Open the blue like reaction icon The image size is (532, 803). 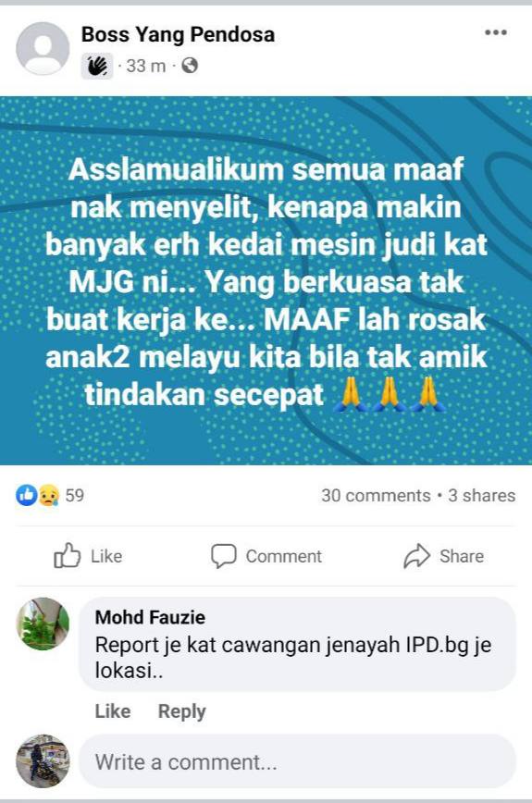(26, 495)
